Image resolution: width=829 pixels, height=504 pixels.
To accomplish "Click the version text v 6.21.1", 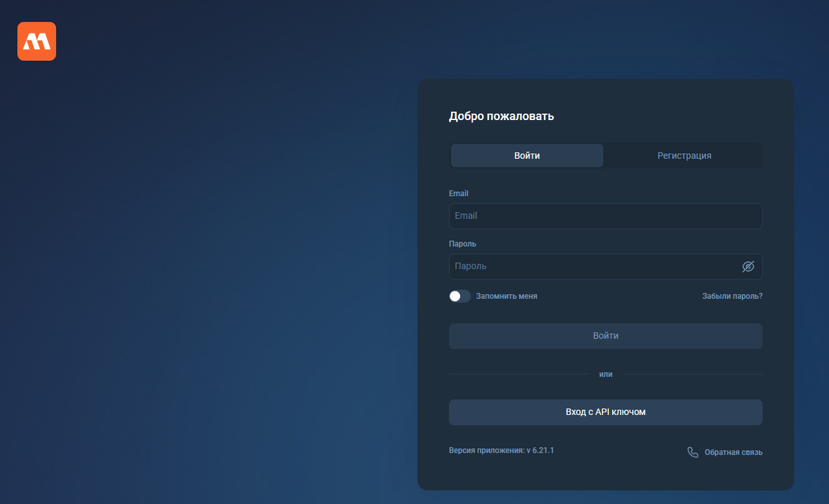I will click(502, 449).
